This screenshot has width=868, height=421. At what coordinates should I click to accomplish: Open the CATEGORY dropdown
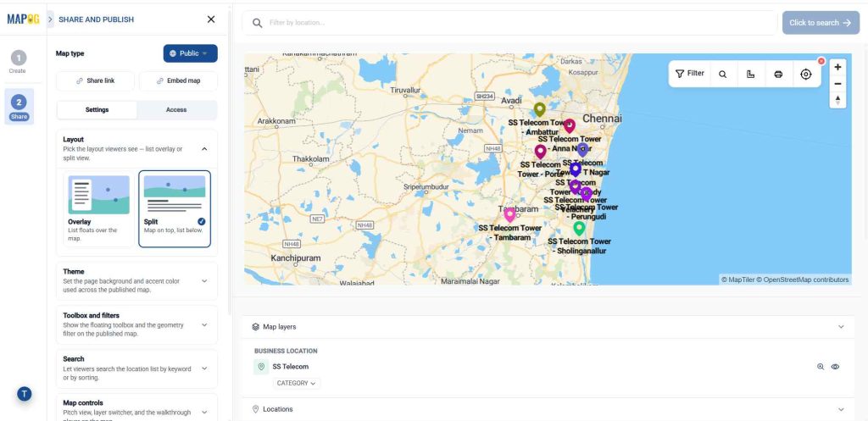[x=296, y=384]
